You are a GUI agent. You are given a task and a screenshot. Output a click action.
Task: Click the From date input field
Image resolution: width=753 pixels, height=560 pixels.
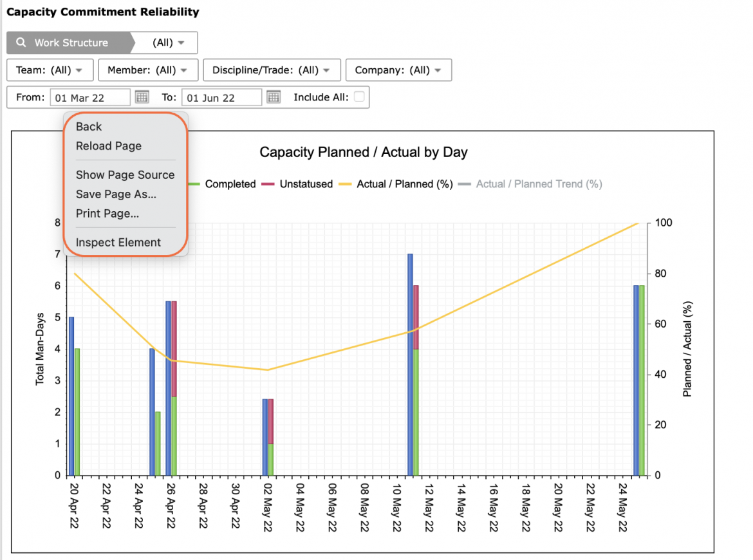click(90, 97)
